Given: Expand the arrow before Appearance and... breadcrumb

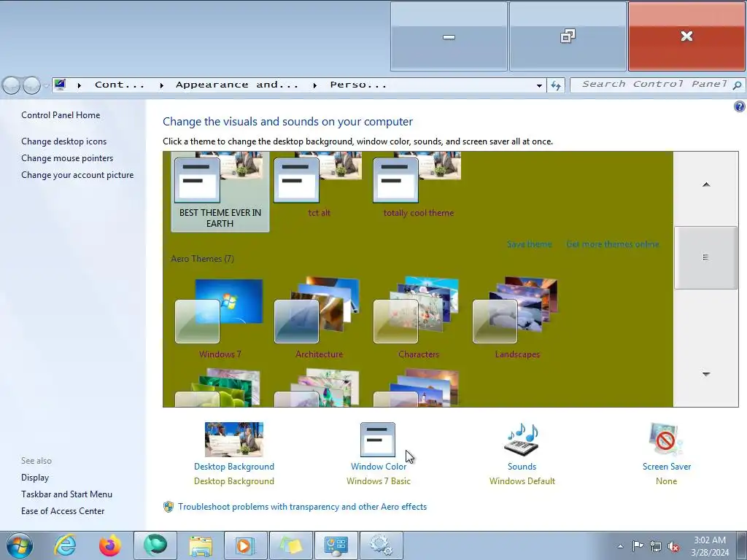Looking at the screenshot, I should coord(161,85).
